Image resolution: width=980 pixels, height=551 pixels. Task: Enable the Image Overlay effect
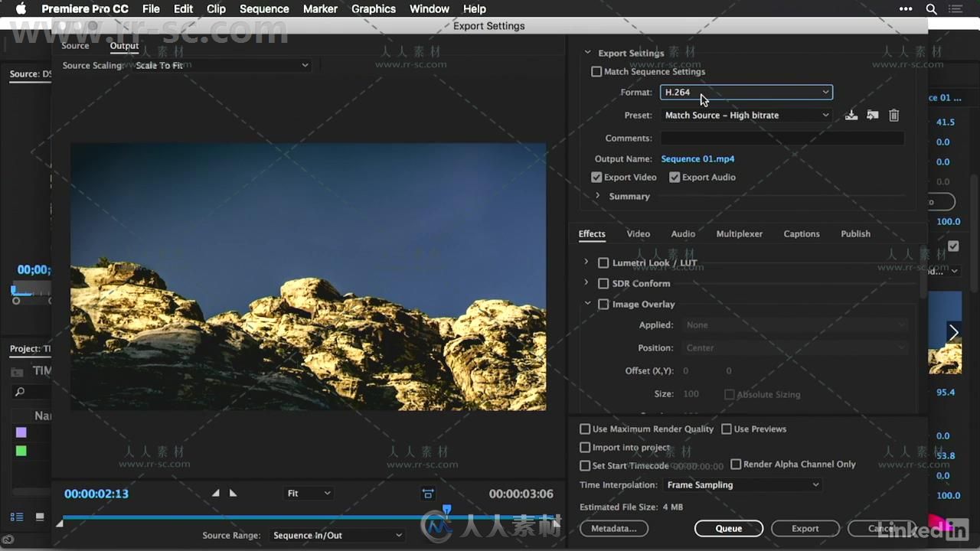tap(603, 304)
